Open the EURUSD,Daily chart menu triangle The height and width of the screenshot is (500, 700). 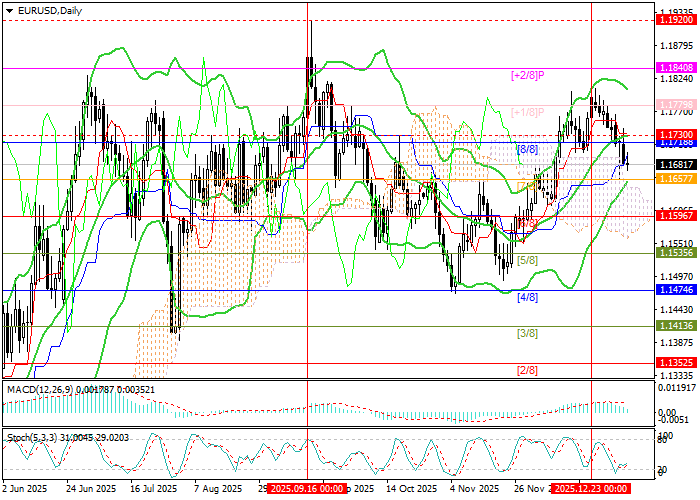click(10, 11)
